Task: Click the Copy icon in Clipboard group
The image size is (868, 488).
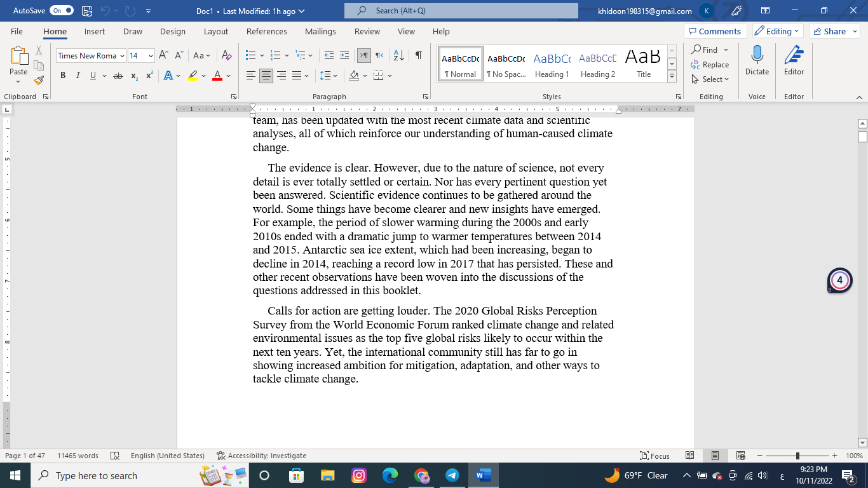Action: tap(39, 65)
